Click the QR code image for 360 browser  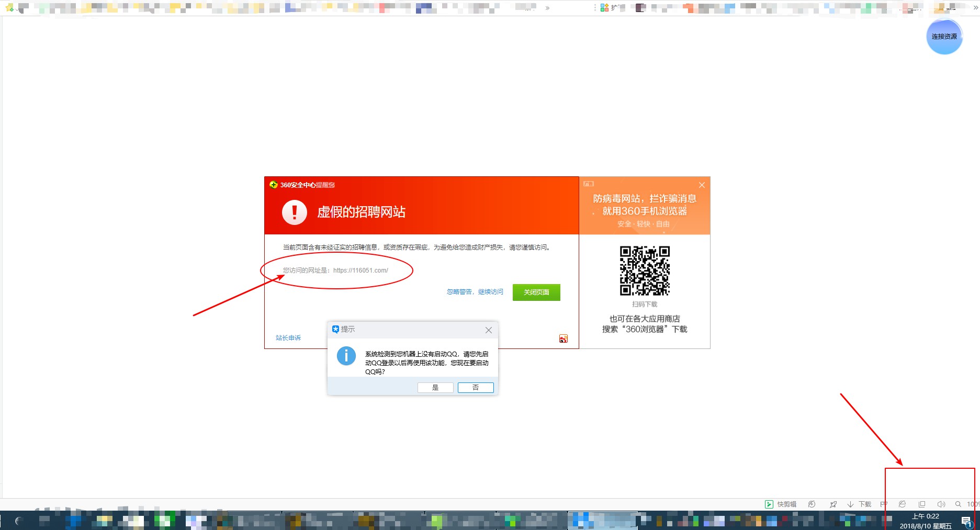tap(645, 271)
